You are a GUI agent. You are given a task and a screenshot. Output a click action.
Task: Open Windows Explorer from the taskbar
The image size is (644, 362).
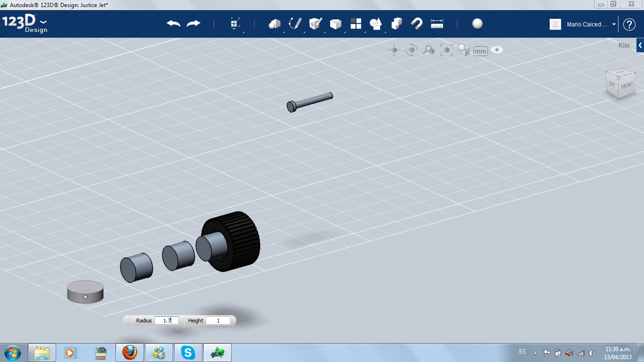click(x=42, y=353)
